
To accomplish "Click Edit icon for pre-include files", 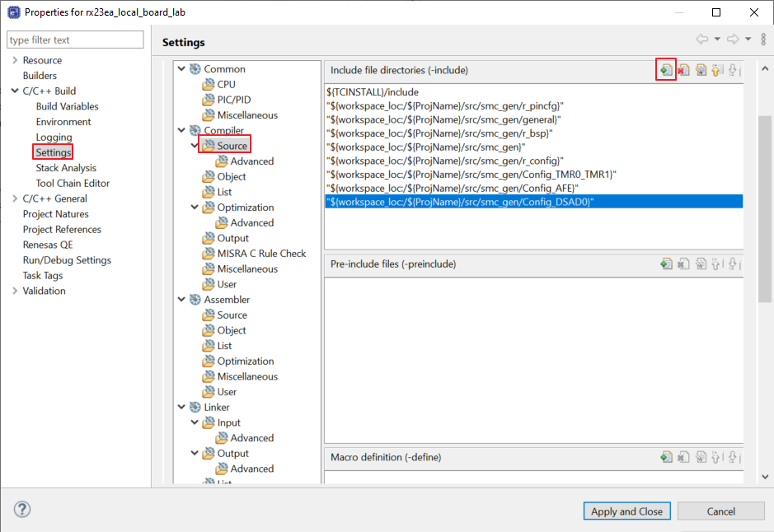I will coord(701,264).
